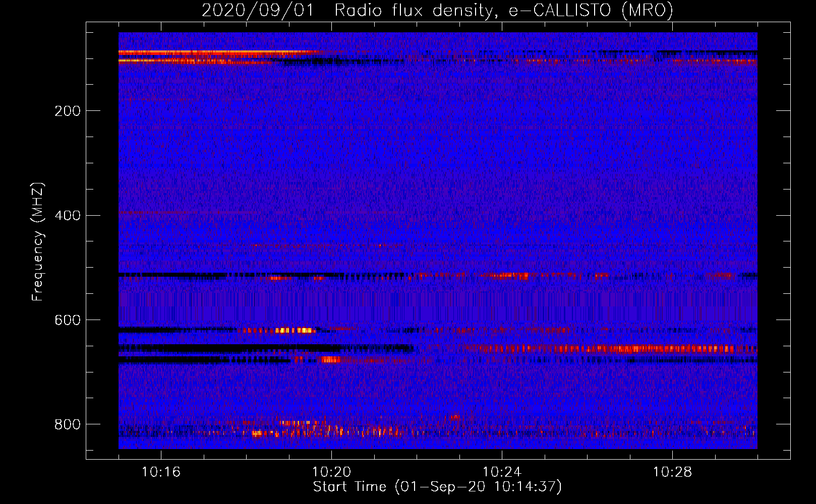Click the 10:16 time tick label
Image resolution: width=816 pixels, height=504 pixels.
(x=161, y=472)
